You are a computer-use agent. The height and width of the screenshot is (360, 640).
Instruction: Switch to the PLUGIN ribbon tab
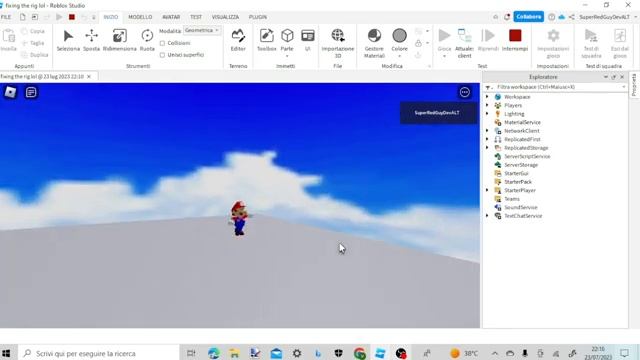(x=258, y=17)
